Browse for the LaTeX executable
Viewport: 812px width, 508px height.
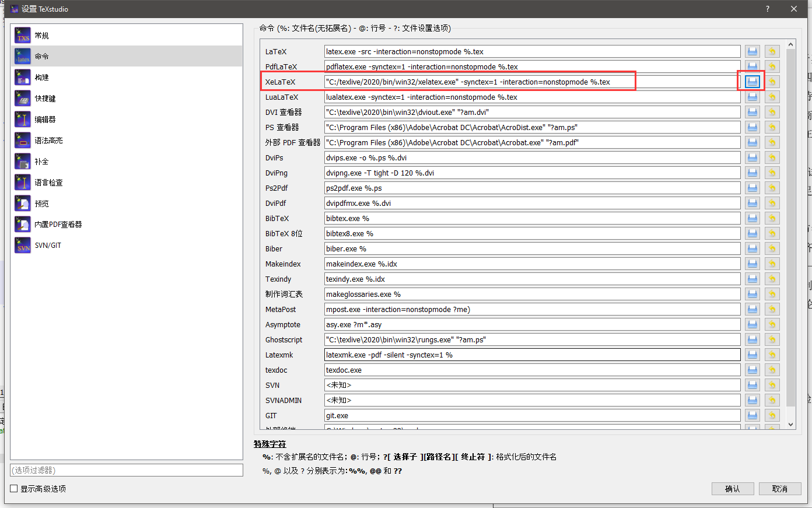click(752, 51)
